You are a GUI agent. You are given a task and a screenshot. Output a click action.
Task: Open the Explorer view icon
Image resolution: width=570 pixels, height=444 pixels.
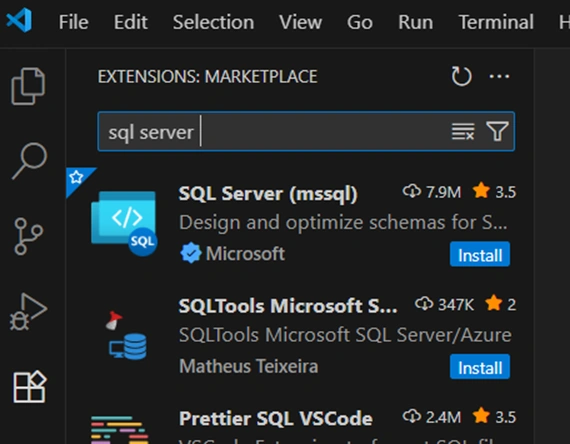pyautogui.click(x=28, y=86)
